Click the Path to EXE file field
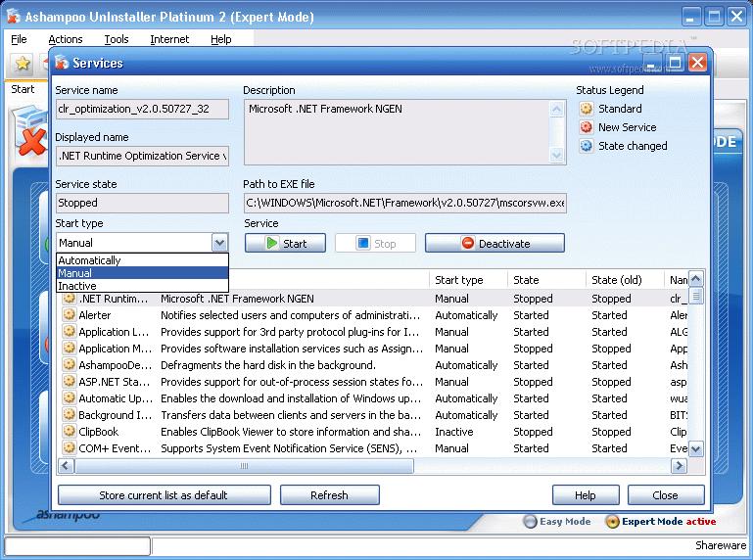 (405, 203)
